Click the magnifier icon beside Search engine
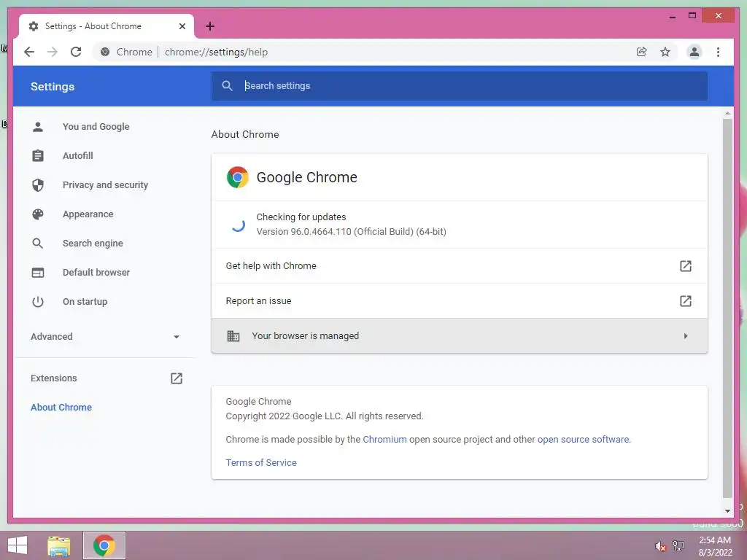This screenshot has height=560, width=747. (38, 244)
